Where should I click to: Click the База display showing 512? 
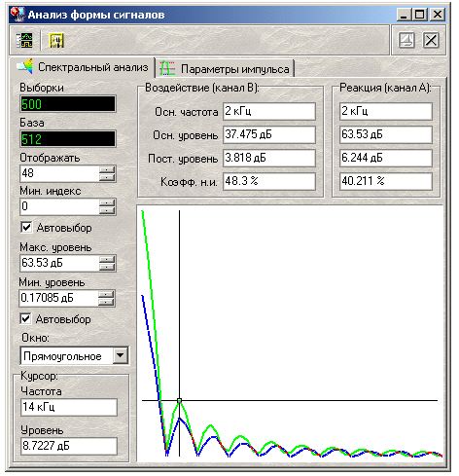pos(68,139)
